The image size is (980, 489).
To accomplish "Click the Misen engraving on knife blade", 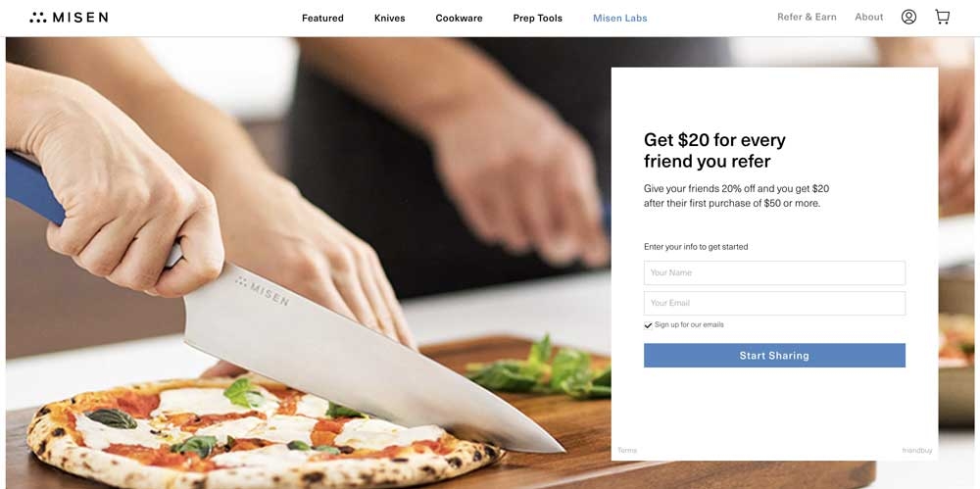I will 262,291.
